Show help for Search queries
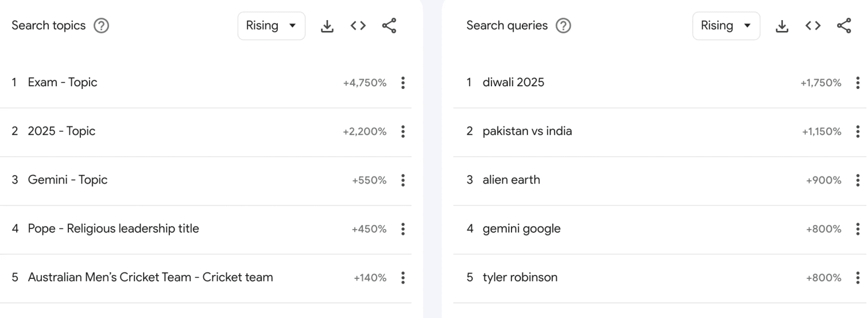 point(564,26)
